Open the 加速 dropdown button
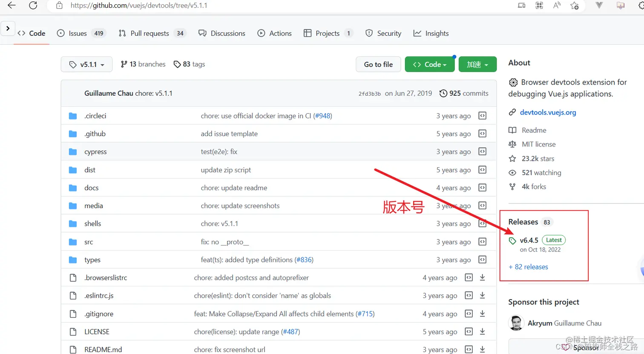This screenshot has height=354, width=644. 477,64
